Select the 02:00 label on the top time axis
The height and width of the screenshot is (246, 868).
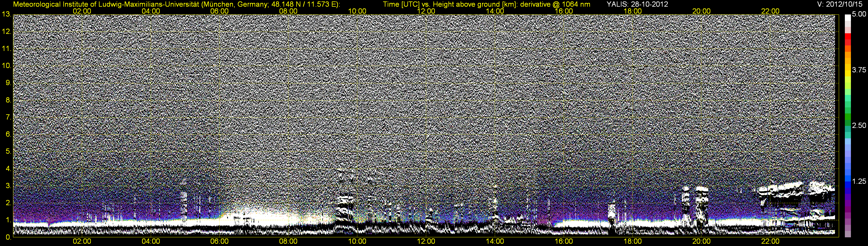pyautogui.click(x=82, y=11)
